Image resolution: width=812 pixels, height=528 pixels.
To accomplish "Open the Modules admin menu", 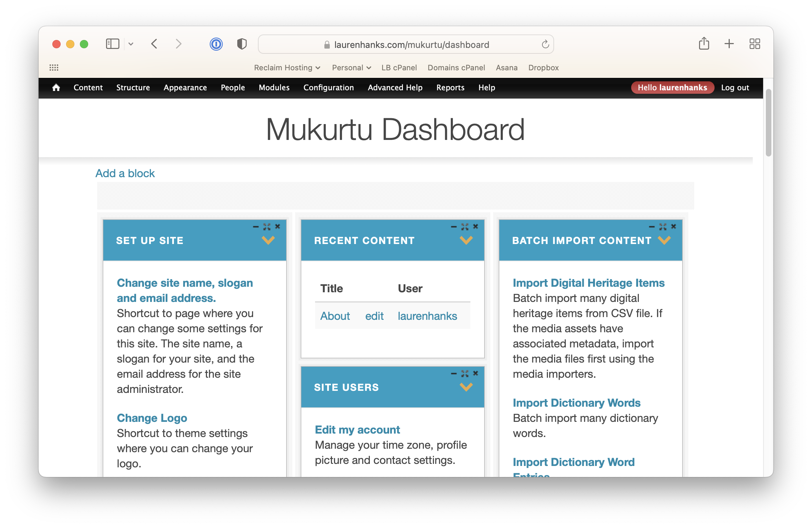I will (x=274, y=88).
